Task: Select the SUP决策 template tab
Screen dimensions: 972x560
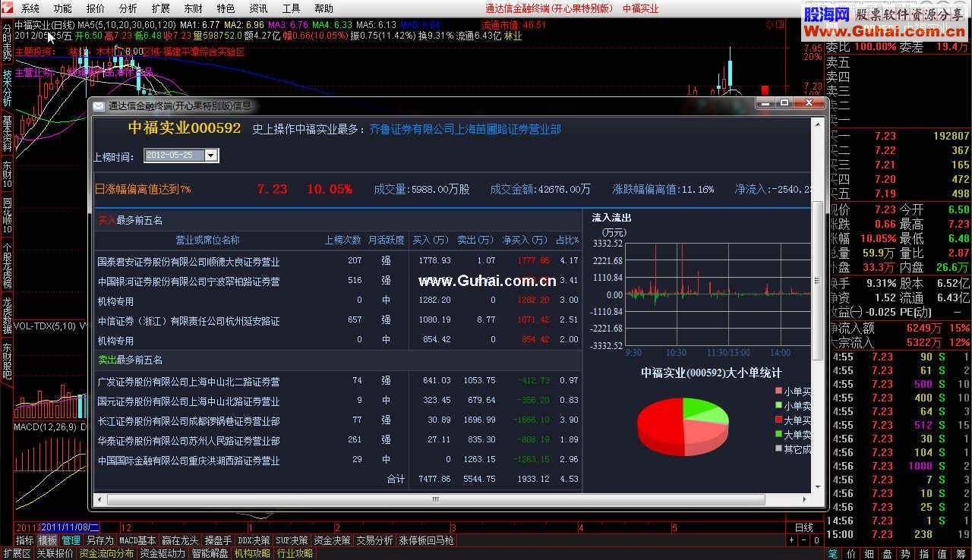Action: tap(292, 540)
